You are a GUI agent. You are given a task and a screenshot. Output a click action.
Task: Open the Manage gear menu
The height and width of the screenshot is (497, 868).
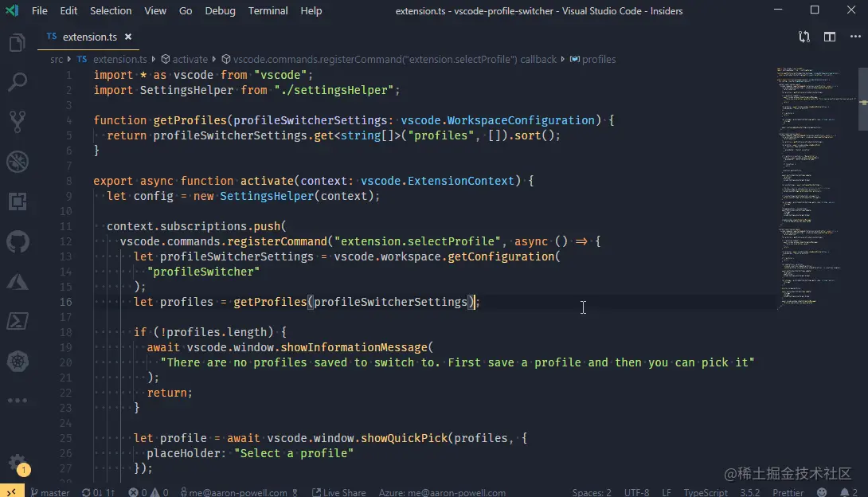click(18, 463)
